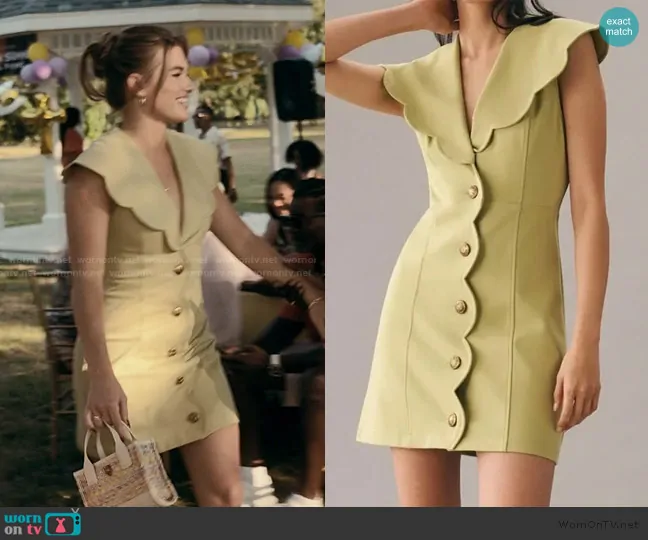The height and width of the screenshot is (540, 648).
Task: Click the "worn on tv" logo text
Action: pyautogui.click(x=24, y=523)
